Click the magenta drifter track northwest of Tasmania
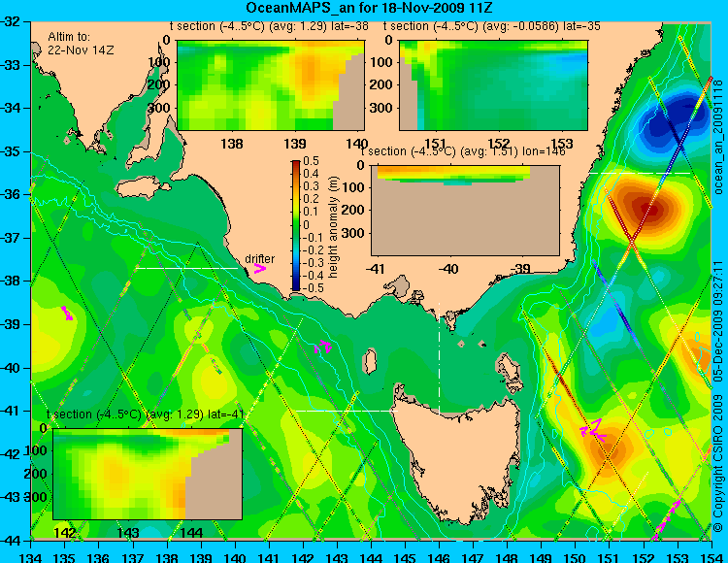Image resolution: width=728 pixels, height=563 pixels. [x=323, y=347]
